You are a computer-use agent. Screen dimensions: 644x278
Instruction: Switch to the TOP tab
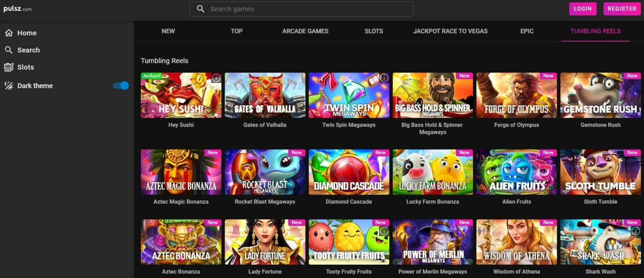click(237, 31)
